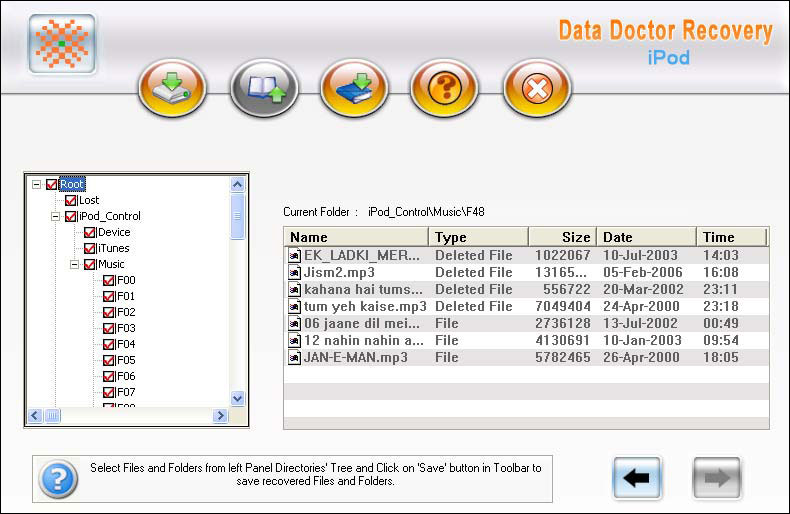Click file icon of kahana hai tums... row
This screenshot has height=514, width=790.
[x=294, y=290]
